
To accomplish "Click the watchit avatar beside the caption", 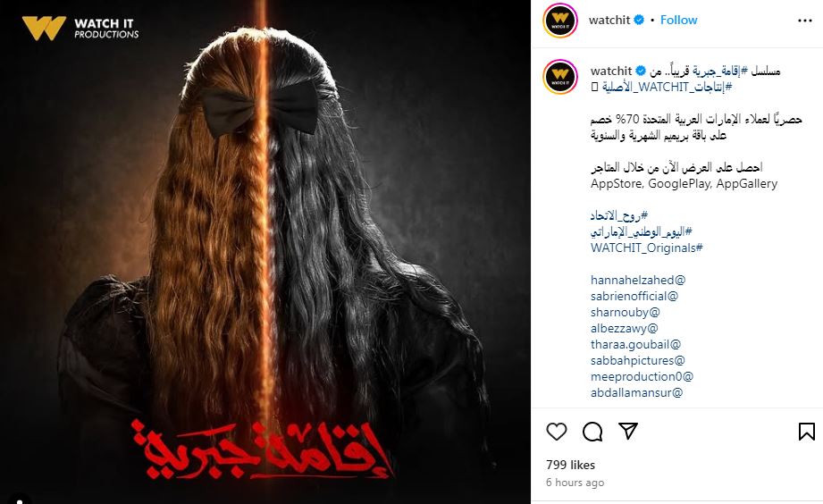I will coord(560,77).
